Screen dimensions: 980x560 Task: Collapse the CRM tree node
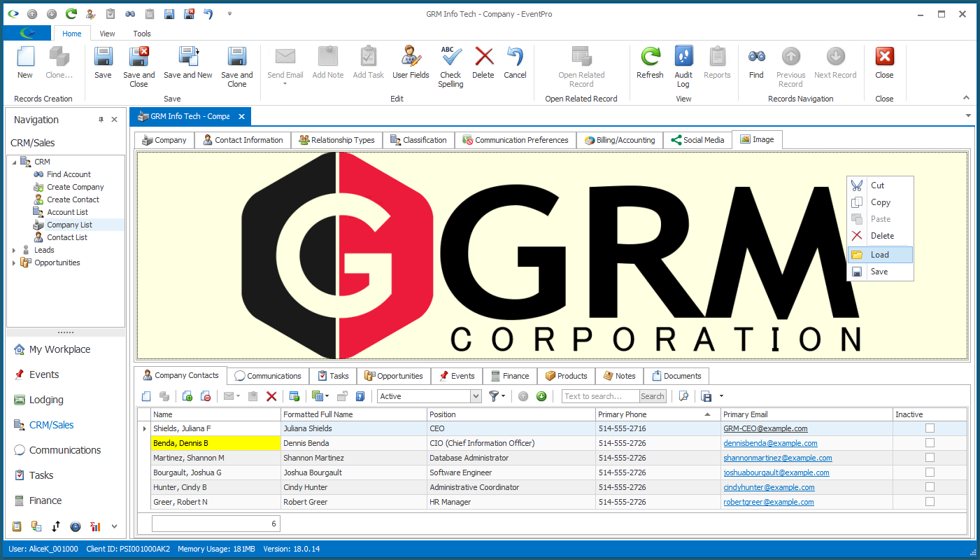click(x=14, y=162)
